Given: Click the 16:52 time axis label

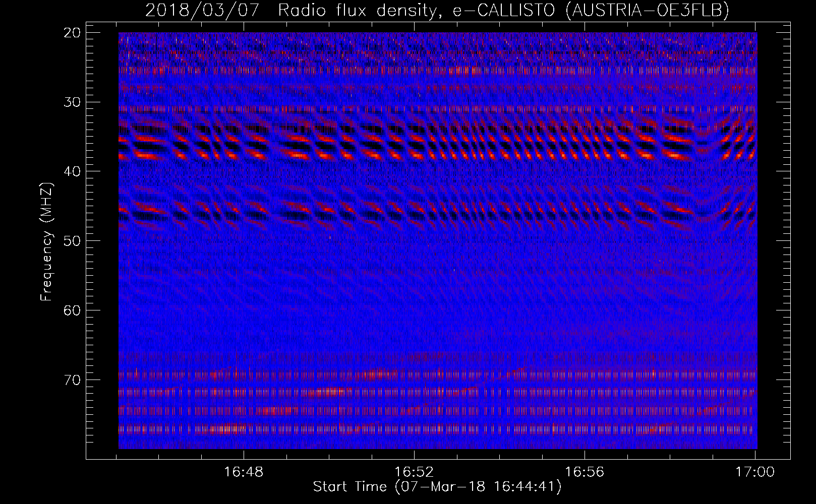Looking at the screenshot, I should click(x=414, y=472).
